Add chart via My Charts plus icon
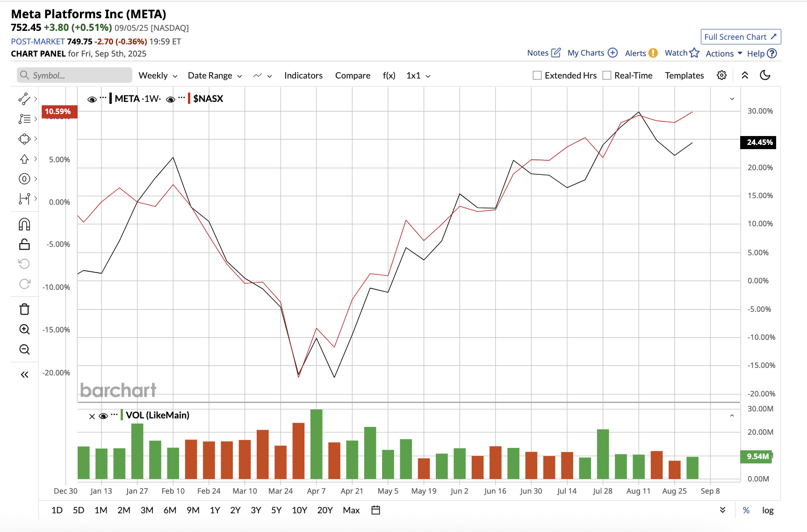807x532 pixels. point(612,52)
